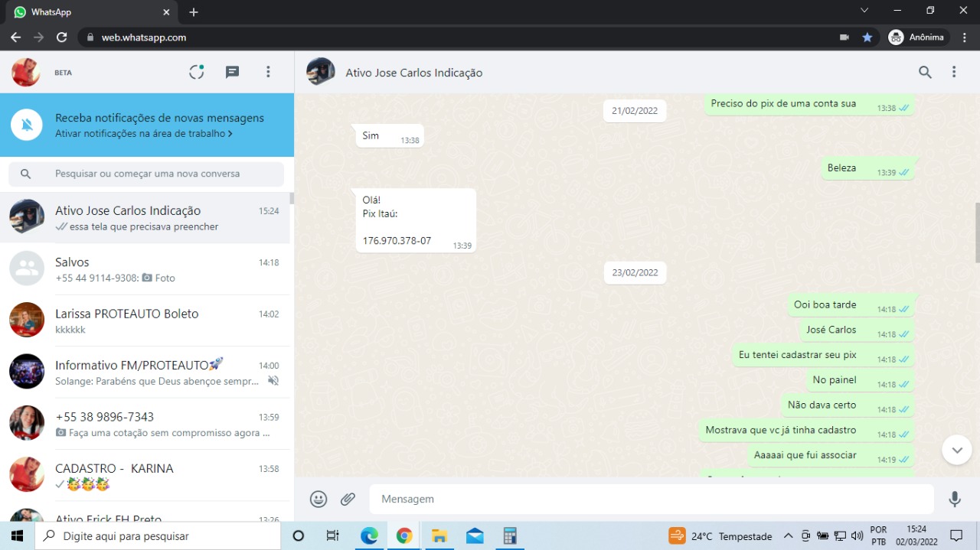Open chat options menu in conversation header
The image size is (980, 550).
point(954,72)
